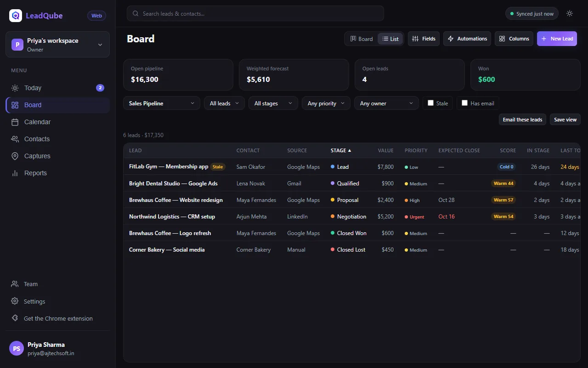
Task: Click the Save view button
Action: point(565,120)
